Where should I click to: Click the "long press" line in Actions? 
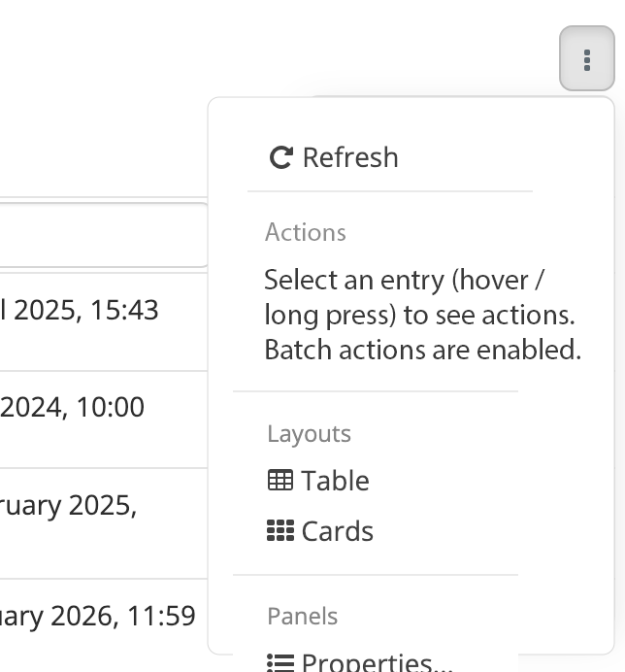[x=419, y=315]
